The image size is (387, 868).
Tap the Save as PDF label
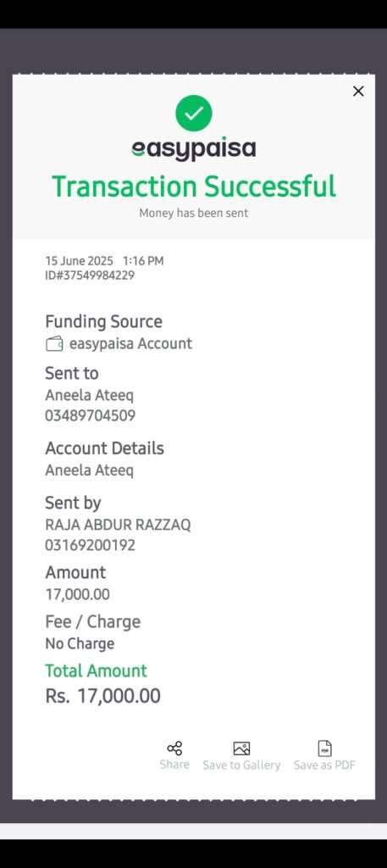[x=324, y=765]
